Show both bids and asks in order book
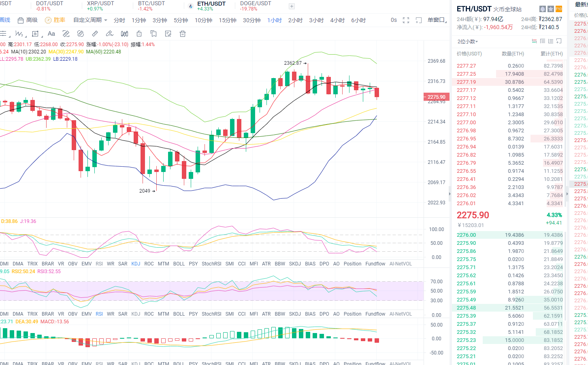 [x=534, y=41]
